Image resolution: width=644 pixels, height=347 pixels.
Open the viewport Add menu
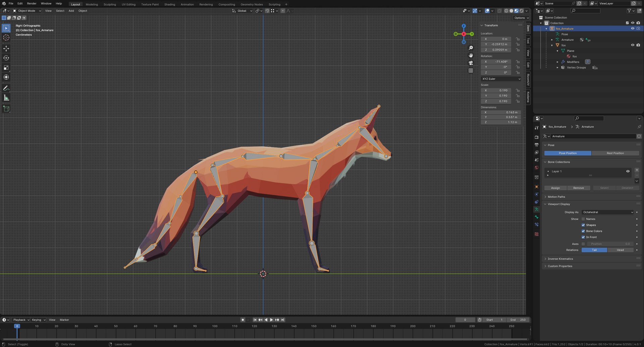[x=71, y=11]
